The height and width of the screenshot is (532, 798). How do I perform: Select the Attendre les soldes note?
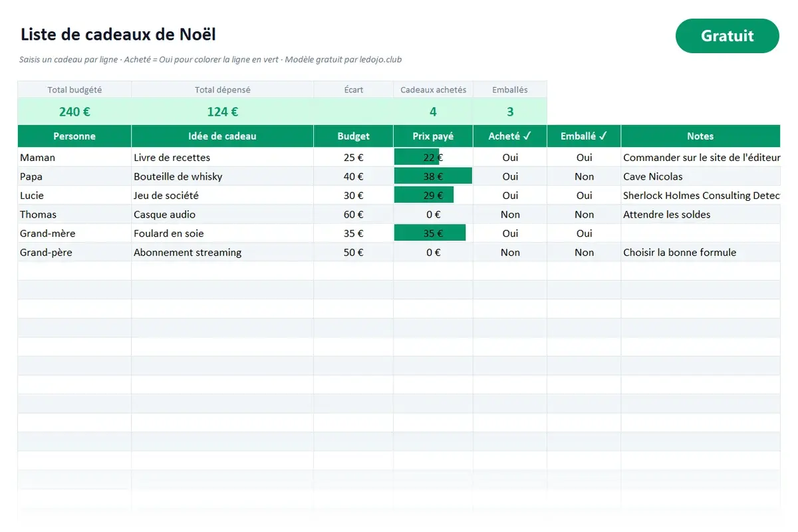[700, 214]
